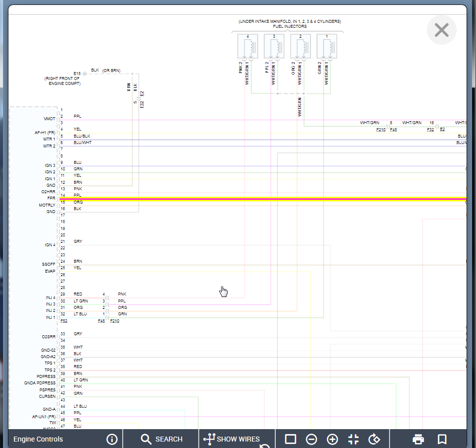Click the MOTRLY pin label
The height and width of the screenshot is (448, 476).
pyautogui.click(x=47, y=205)
